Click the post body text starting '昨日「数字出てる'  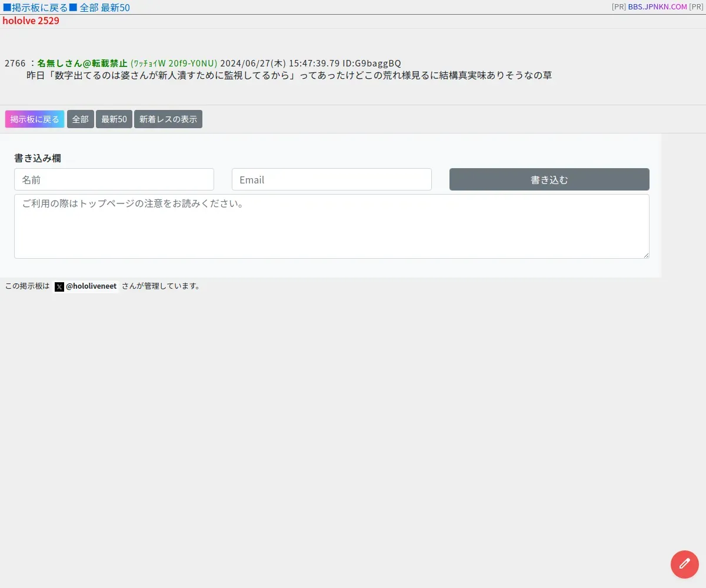(x=289, y=75)
